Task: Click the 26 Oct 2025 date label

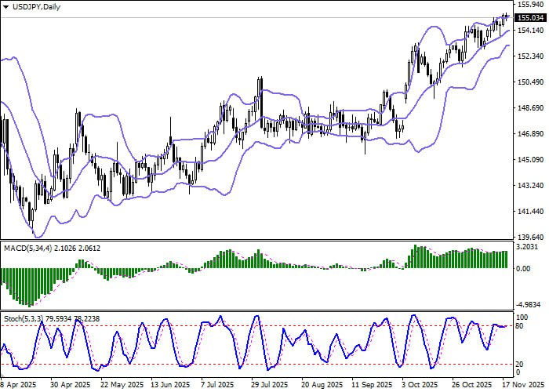Action: click(x=472, y=385)
